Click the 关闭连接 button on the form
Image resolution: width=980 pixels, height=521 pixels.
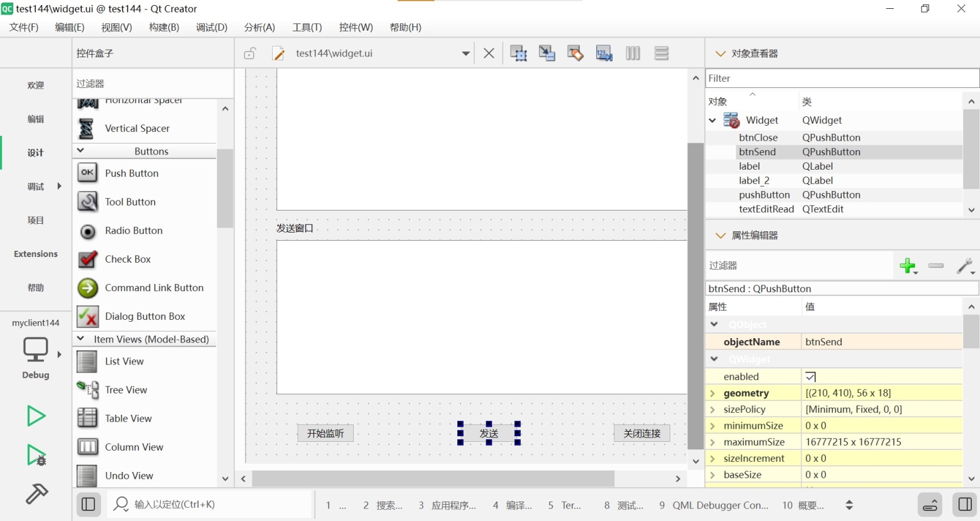pyautogui.click(x=641, y=434)
